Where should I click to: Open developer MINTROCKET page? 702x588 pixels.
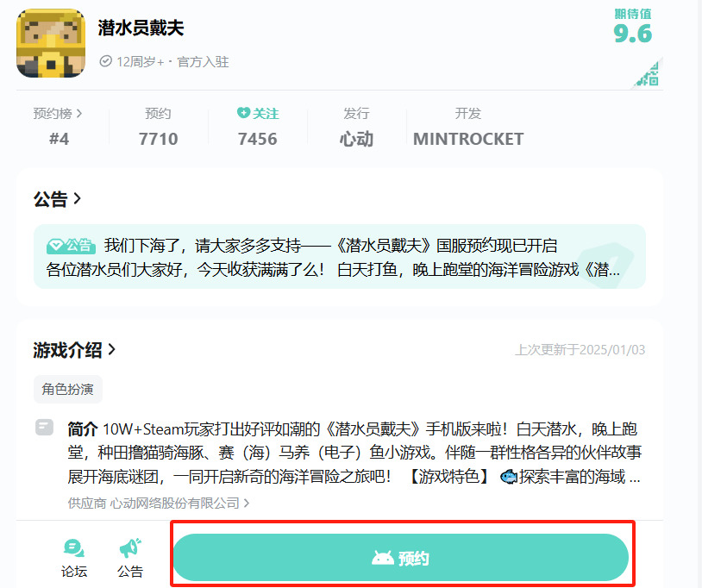point(467,139)
